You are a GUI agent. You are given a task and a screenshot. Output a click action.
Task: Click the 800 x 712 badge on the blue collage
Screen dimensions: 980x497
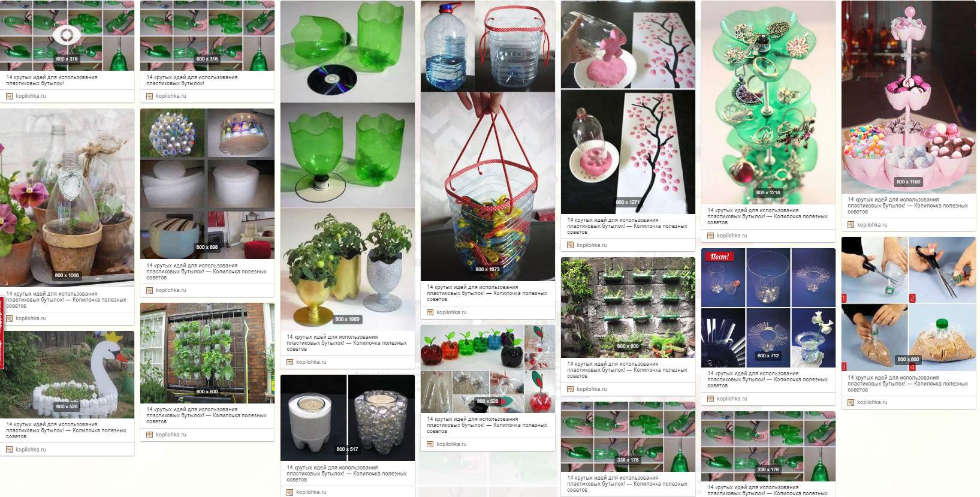tap(768, 356)
